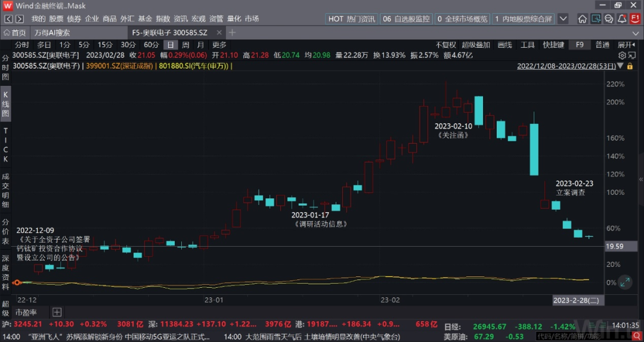Open the 量化 menu

234,19
